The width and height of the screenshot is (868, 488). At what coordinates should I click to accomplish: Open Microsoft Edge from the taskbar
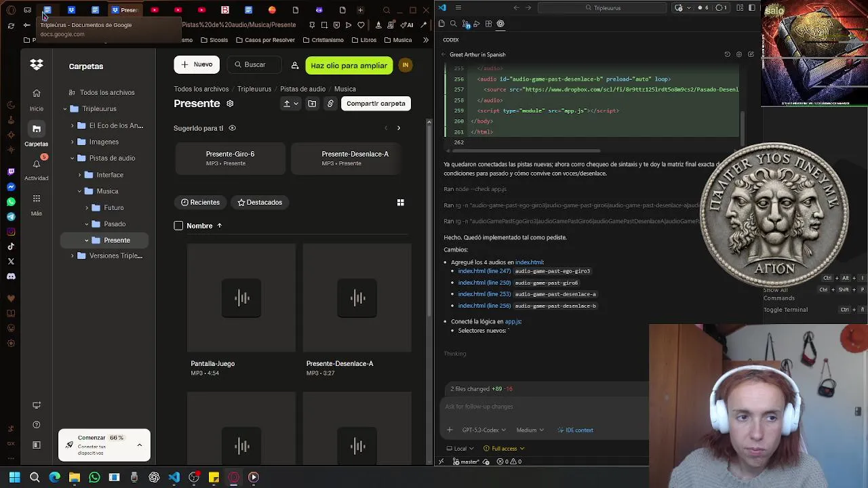pos(55,477)
